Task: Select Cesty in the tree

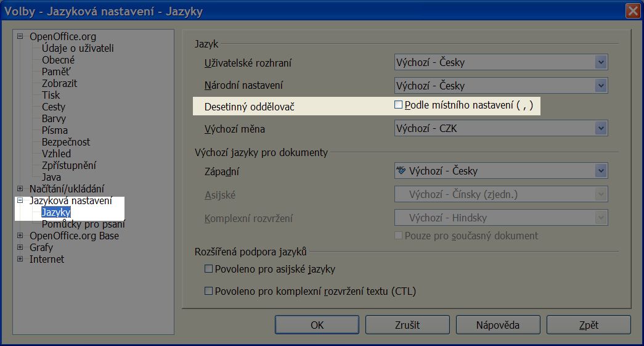Action: 54,107
